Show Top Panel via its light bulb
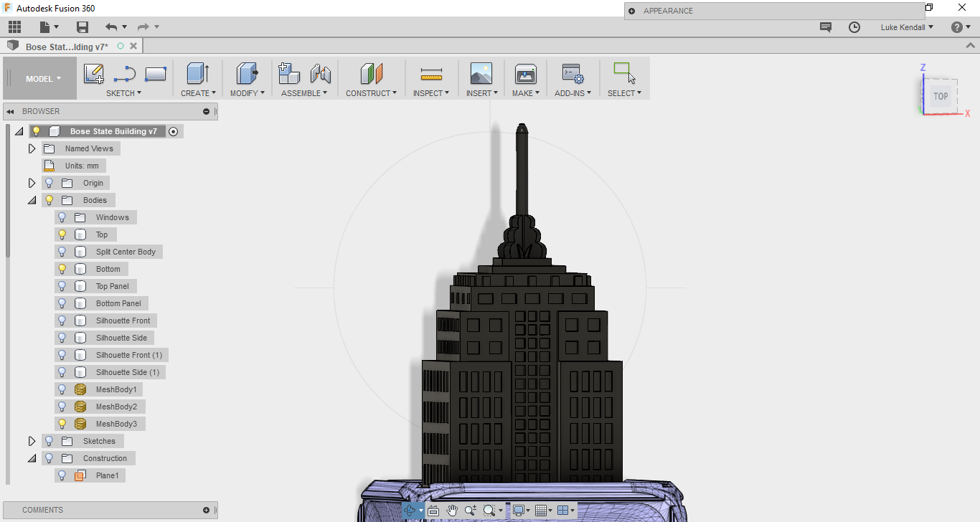Image resolution: width=980 pixels, height=522 pixels. coord(62,286)
